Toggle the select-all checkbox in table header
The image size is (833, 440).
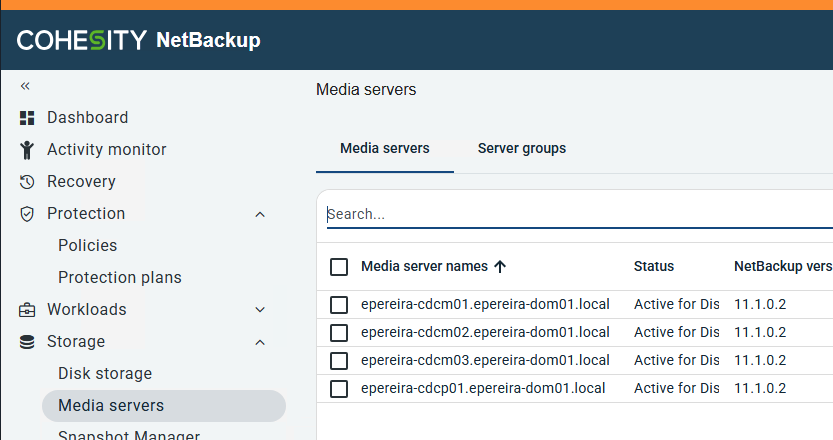339,267
